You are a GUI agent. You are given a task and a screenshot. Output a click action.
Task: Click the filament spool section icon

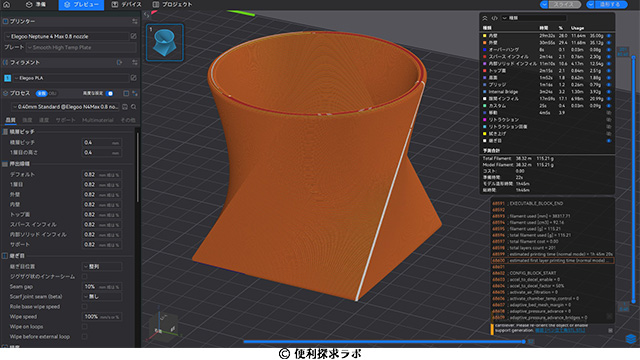click(x=5, y=62)
